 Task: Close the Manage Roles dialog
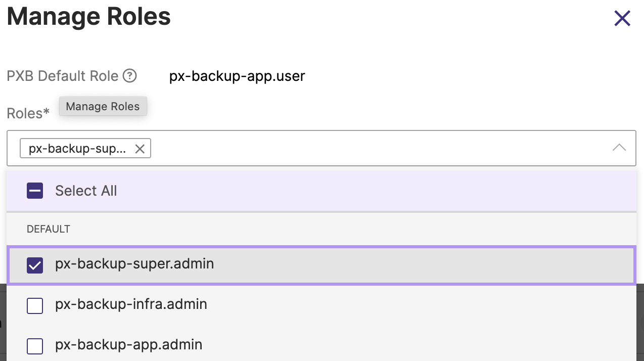(622, 19)
